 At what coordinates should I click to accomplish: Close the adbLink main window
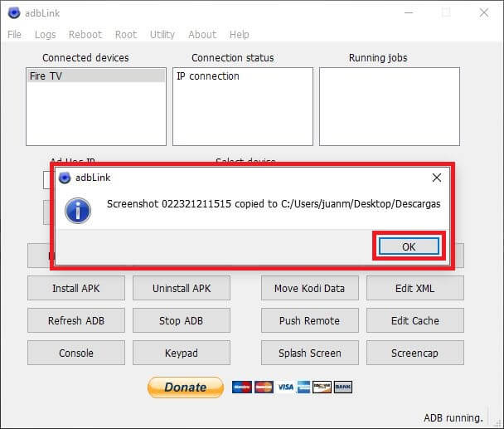tap(484, 13)
